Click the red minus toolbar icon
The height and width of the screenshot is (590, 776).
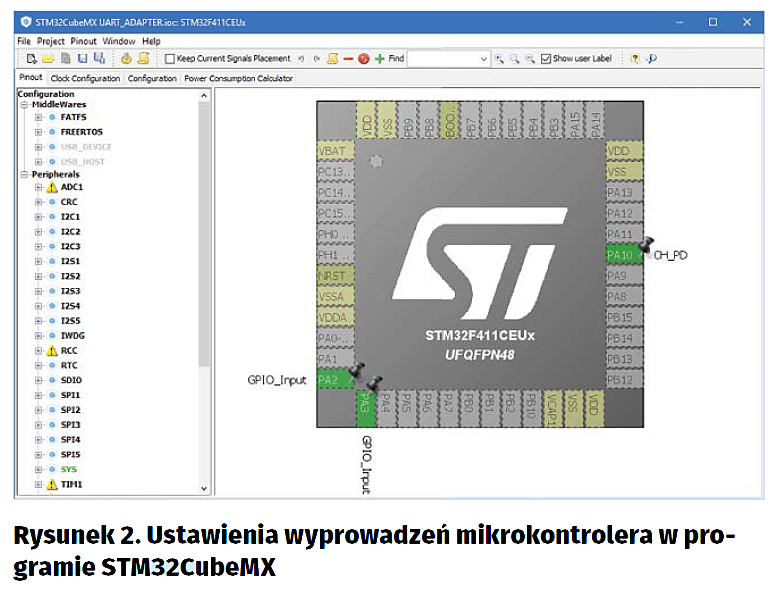[349, 59]
